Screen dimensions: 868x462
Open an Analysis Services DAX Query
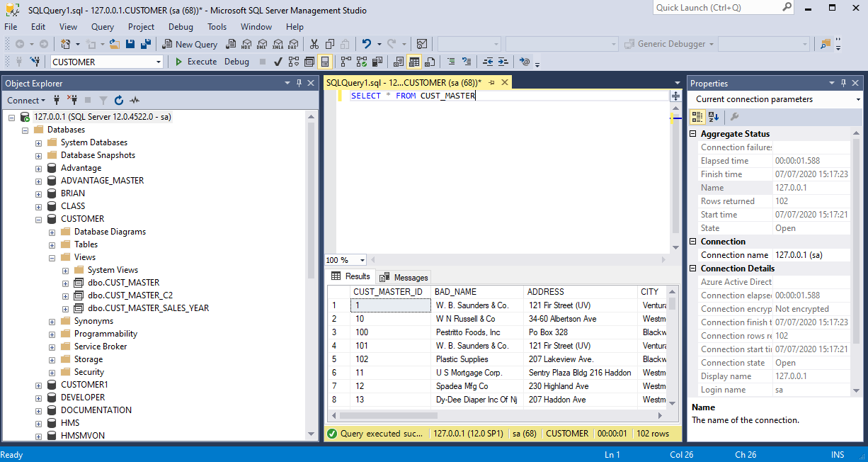point(295,44)
